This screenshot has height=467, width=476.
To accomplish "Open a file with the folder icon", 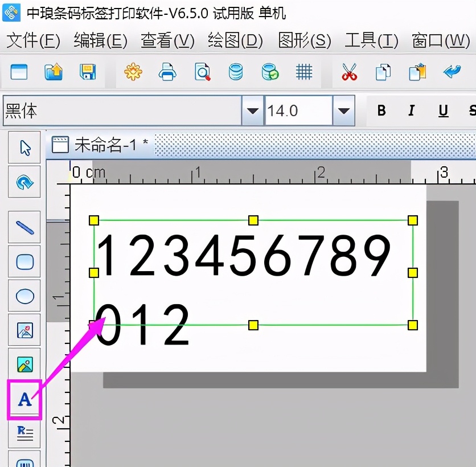I will (x=54, y=72).
